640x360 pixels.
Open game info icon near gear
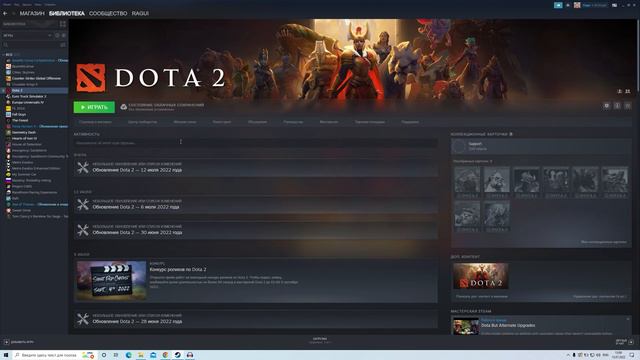617,106
